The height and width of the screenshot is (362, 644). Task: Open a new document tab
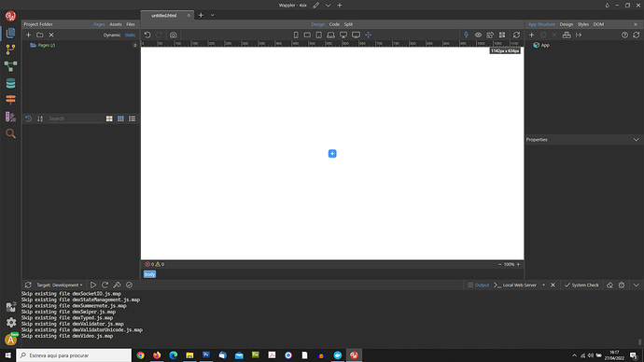[x=201, y=15]
